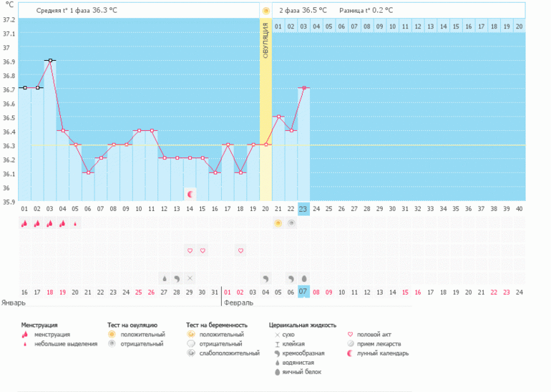This screenshot has height=392, width=551.
Task: Click the яичный белок legend icon
Action: click(x=277, y=372)
